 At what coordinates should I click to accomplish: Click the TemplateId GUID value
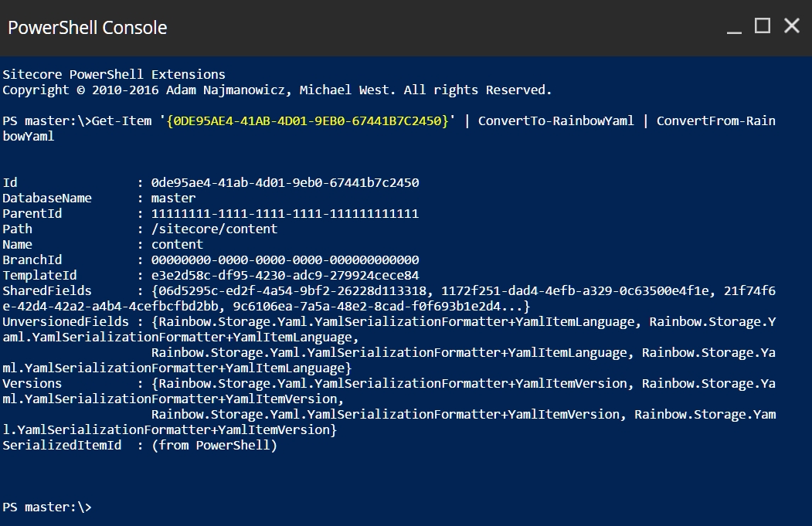pos(285,276)
